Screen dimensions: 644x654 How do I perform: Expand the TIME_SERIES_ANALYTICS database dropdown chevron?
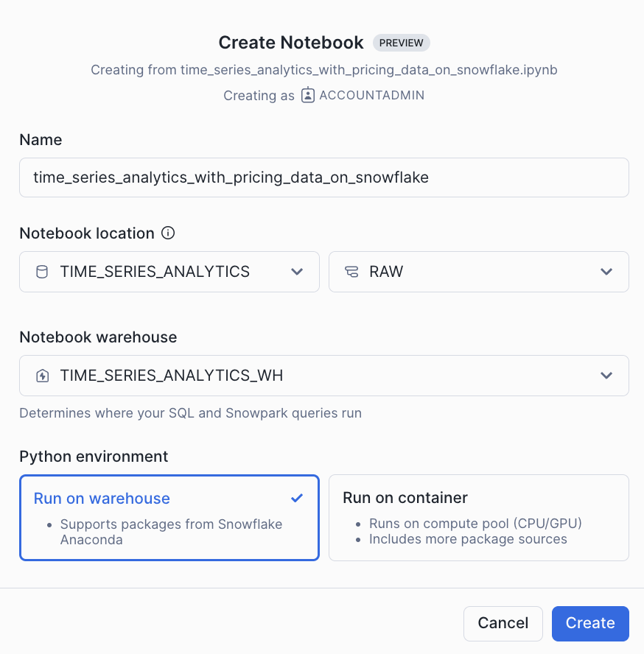[x=297, y=272]
